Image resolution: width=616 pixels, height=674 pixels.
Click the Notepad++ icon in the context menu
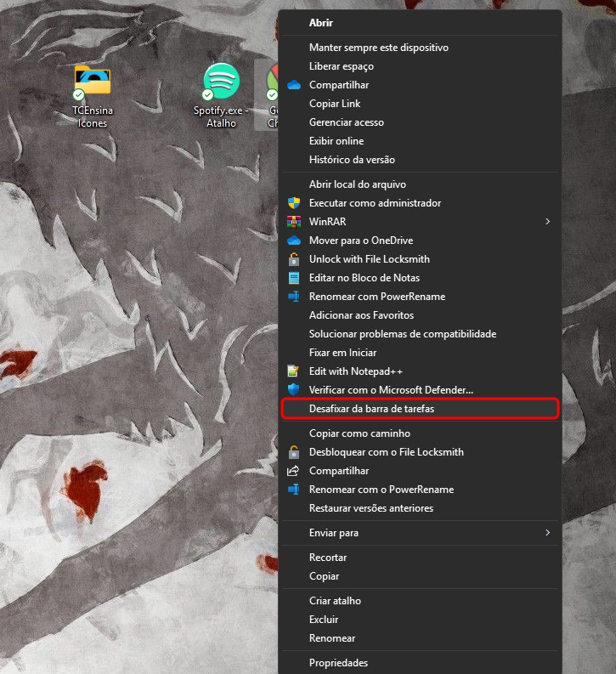click(294, 371)
